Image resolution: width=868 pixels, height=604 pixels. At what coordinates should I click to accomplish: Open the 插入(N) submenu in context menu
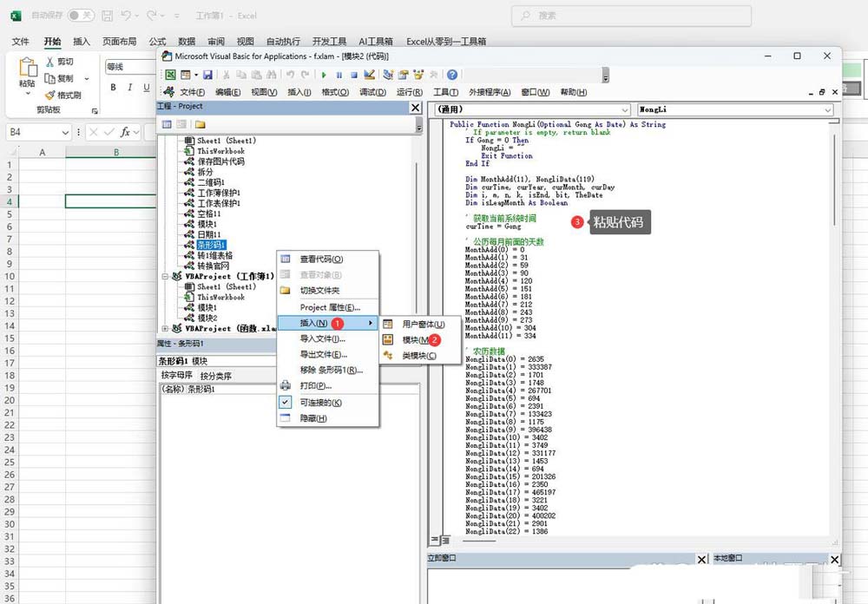pyautogui.click(x=328, y=323)
